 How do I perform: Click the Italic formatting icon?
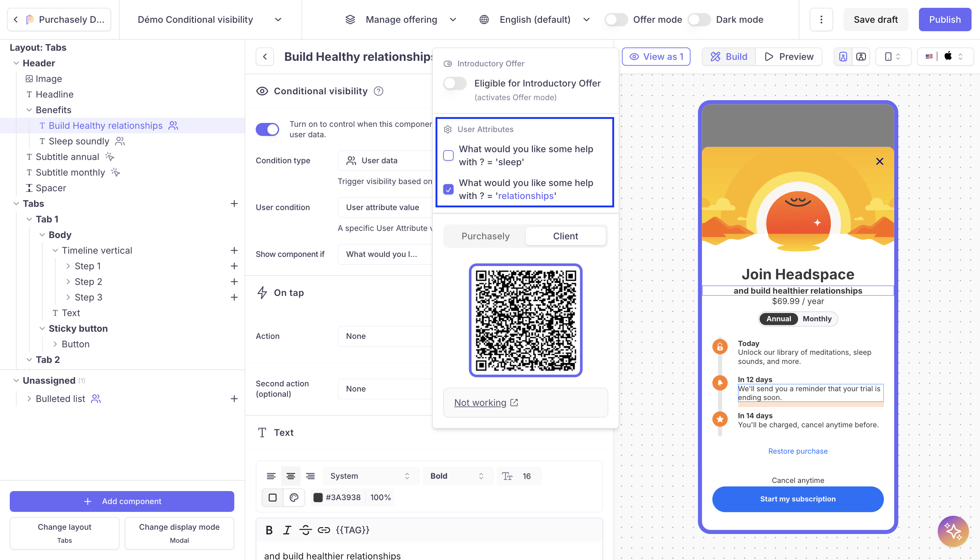pyautogui.click(x=287, y=530)
